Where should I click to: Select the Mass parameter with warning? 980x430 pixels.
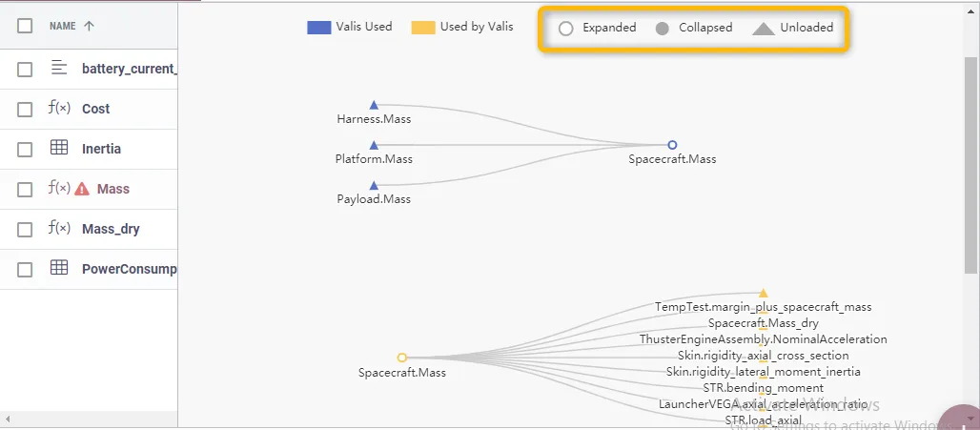click(113, 189)
